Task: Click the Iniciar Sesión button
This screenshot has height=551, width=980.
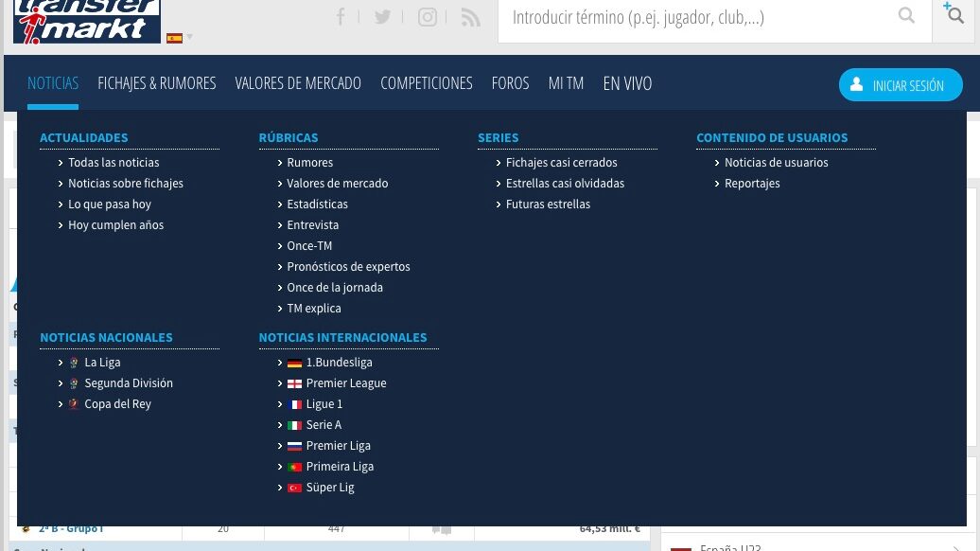Action: tap(900, 85)
